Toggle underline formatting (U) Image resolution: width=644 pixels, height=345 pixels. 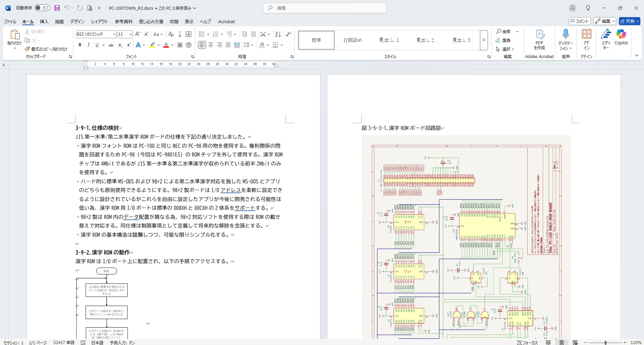pyautogui.click(x=97, y=45)
